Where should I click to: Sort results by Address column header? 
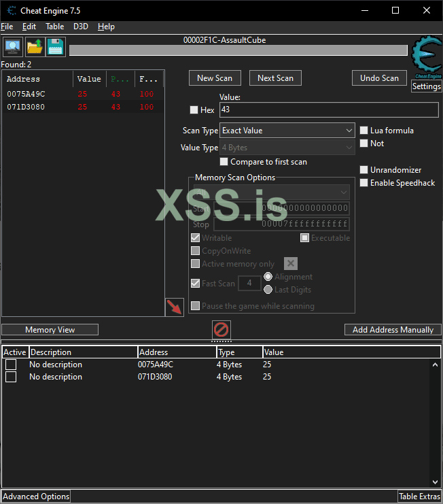[x=38, y=79]
